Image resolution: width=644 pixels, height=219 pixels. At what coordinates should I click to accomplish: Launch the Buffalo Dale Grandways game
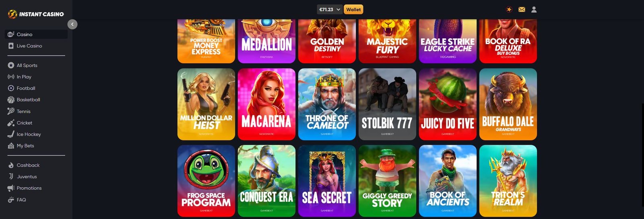pyautogui.click(x=508, y=104)
